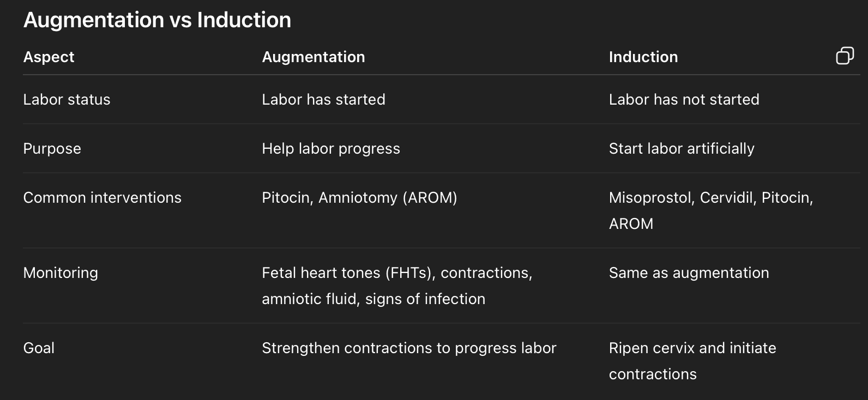
Task: Click the Induction column header
Action: click(x=643, y=57)
